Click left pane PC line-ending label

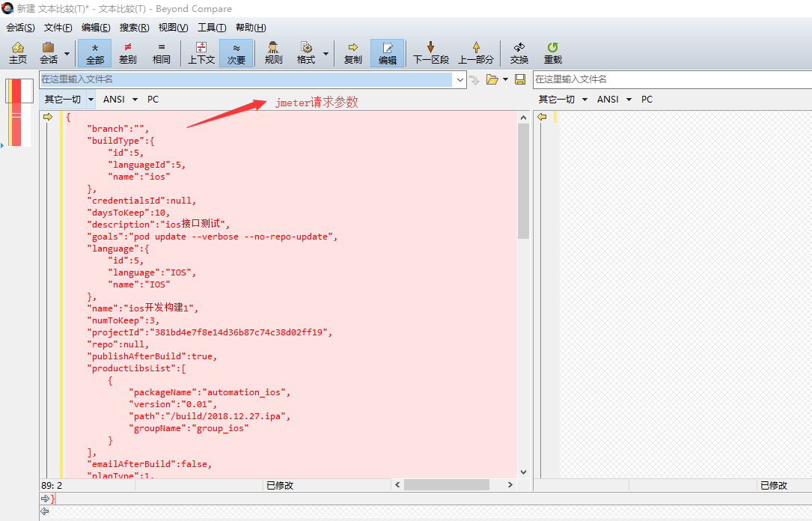coord(153,100)
